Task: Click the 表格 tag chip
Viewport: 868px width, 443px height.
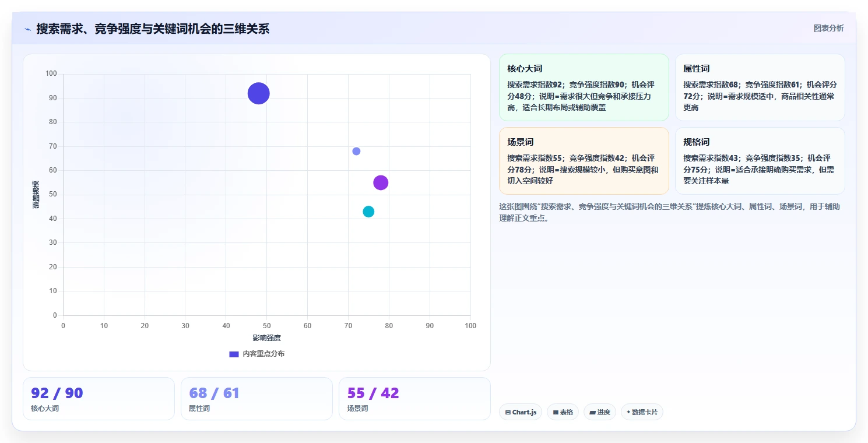Action: pos(563,412)
